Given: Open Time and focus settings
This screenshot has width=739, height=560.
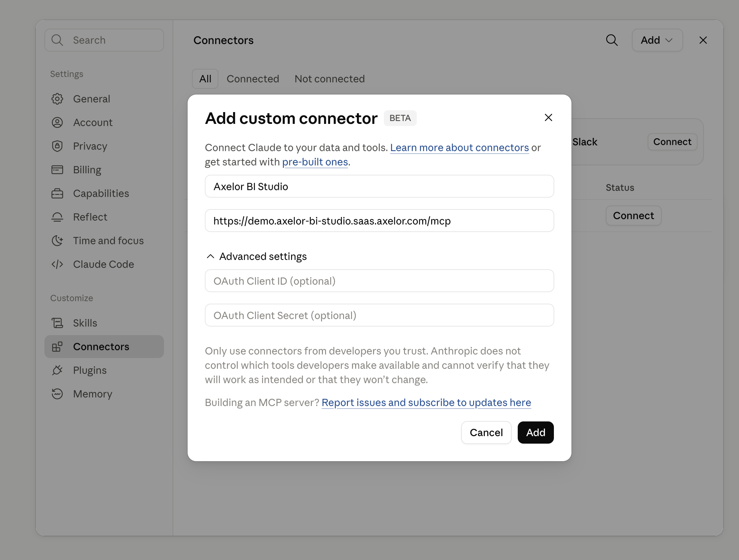Looking at the screenshot, I should tap(104, 241).
